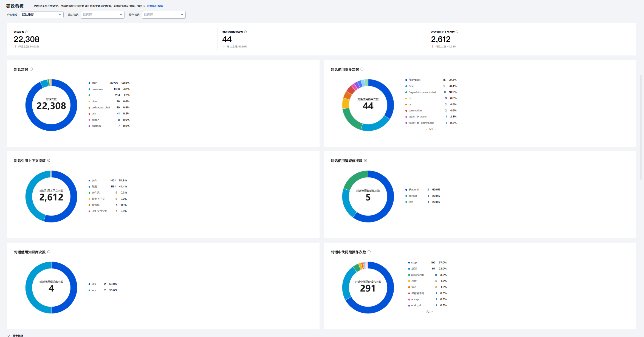Click the blue stop legend dot

tap(409, 263)
